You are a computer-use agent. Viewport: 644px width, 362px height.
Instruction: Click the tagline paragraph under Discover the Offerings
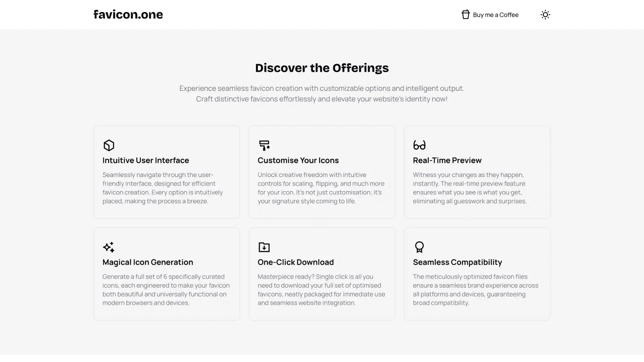pos(322,94)
